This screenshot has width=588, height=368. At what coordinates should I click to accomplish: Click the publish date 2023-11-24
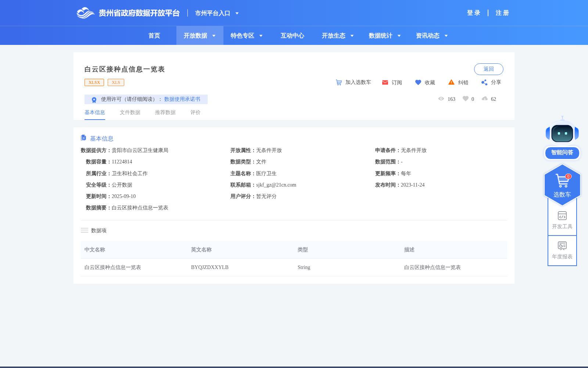point(413,185)
